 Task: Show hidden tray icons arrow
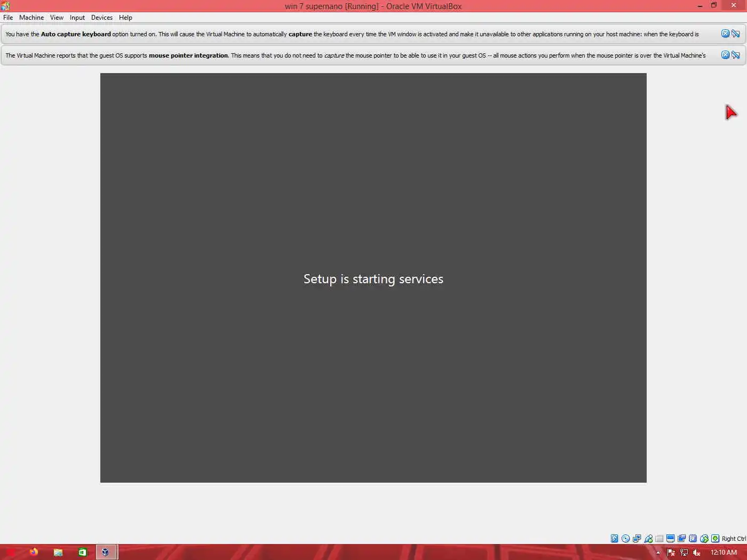tap(658, 553)
